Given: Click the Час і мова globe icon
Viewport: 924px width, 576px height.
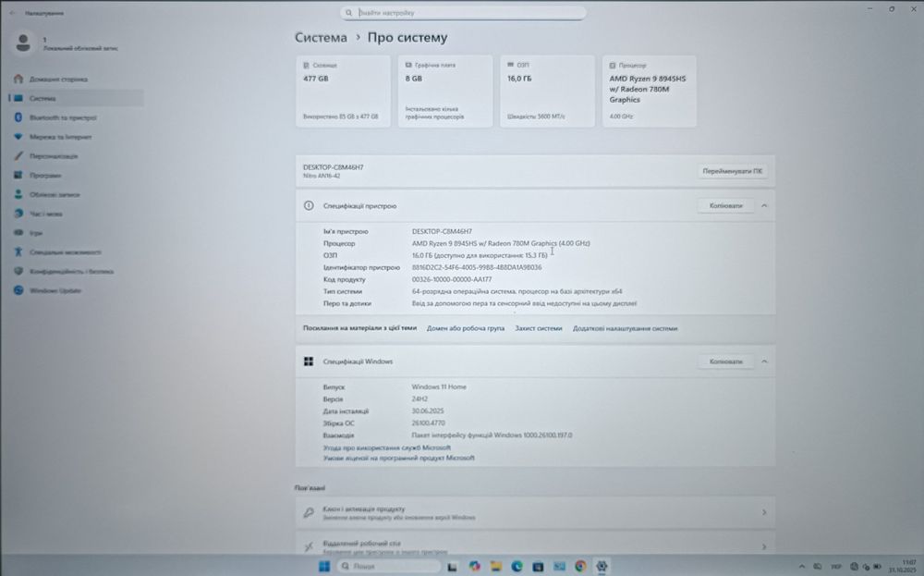Looking at the screenshot, I should (x=18, y=214).
